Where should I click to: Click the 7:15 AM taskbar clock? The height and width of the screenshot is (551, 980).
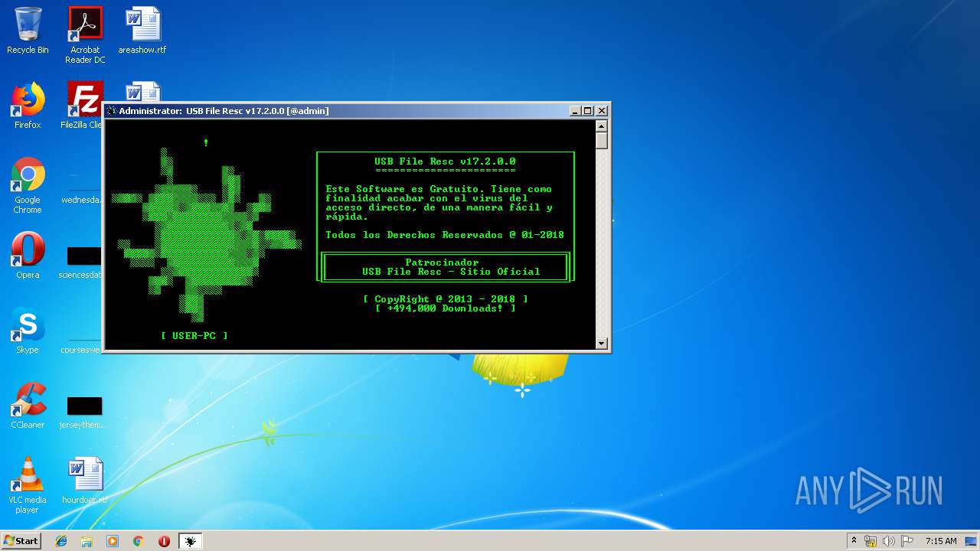click(941, 541)
